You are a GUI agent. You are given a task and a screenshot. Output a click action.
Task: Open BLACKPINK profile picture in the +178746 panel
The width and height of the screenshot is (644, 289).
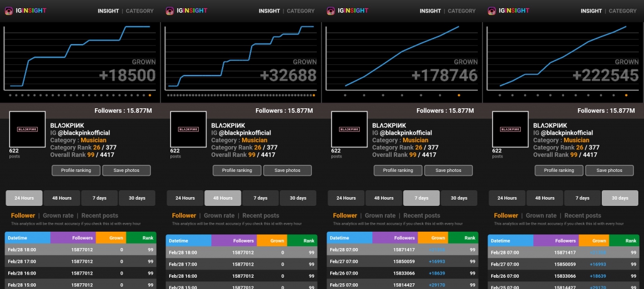point(350,129)
